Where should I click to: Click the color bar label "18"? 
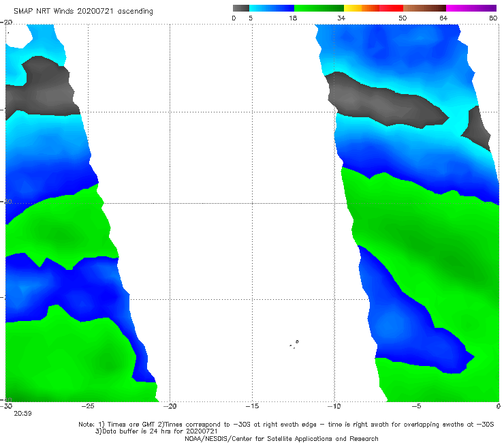(x=293, y=18)
